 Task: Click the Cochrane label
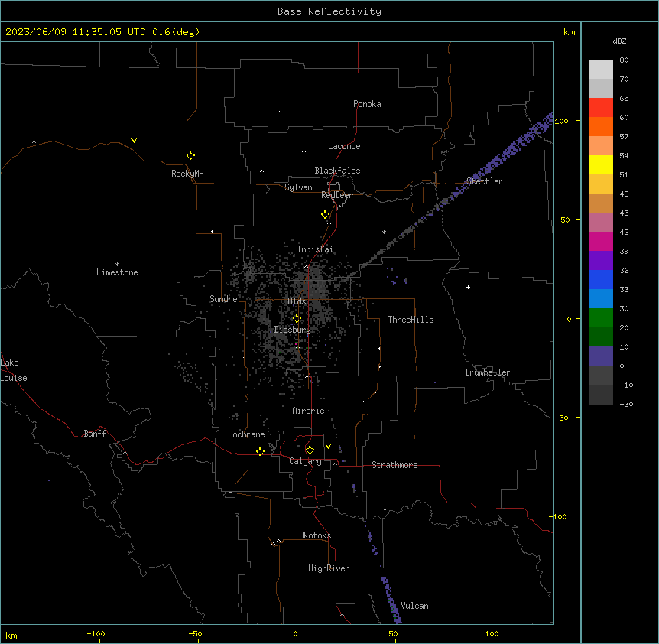246,434
